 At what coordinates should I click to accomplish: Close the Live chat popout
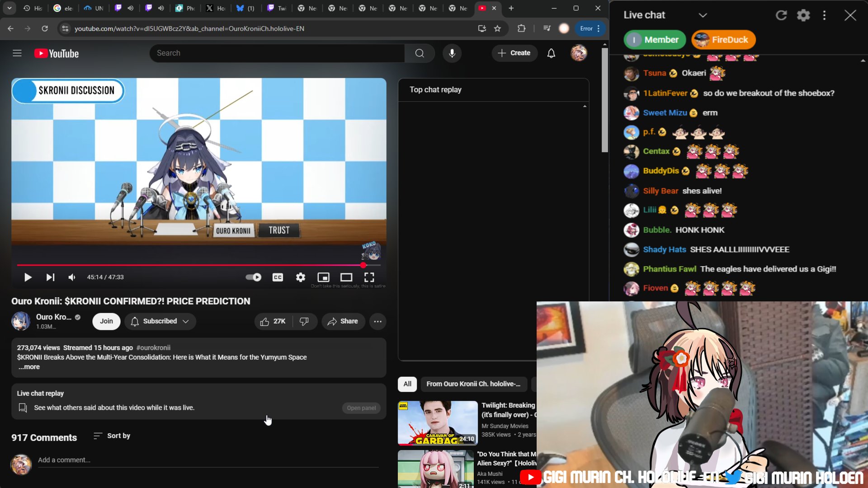850,15
